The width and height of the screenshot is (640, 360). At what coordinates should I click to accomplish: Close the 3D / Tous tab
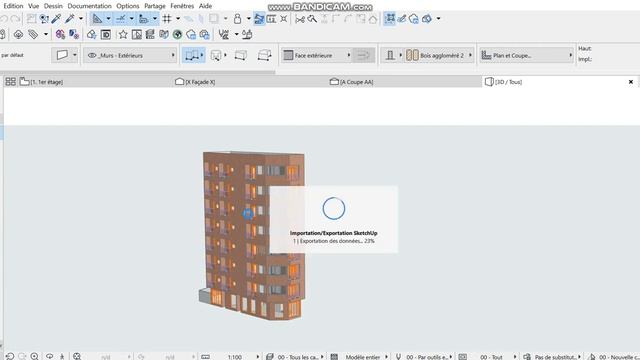point(631,82)
